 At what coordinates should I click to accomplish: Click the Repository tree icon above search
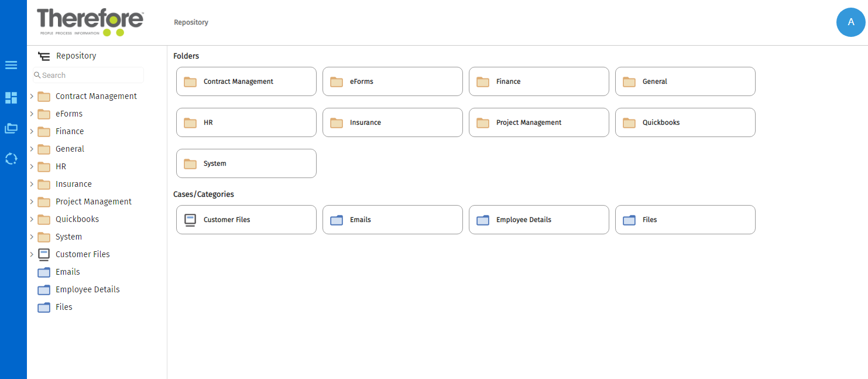tap(44, 56)
